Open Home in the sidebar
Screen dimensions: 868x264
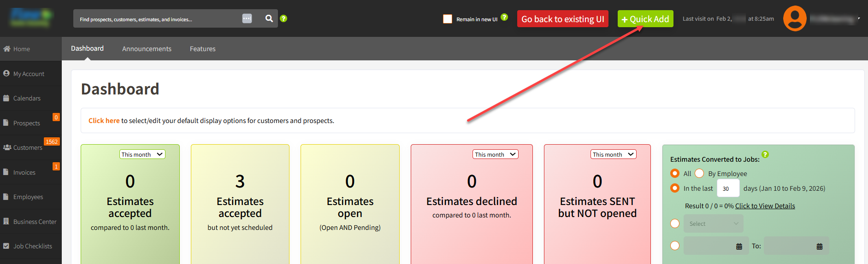pyautogui.click(x=31, y=49)
